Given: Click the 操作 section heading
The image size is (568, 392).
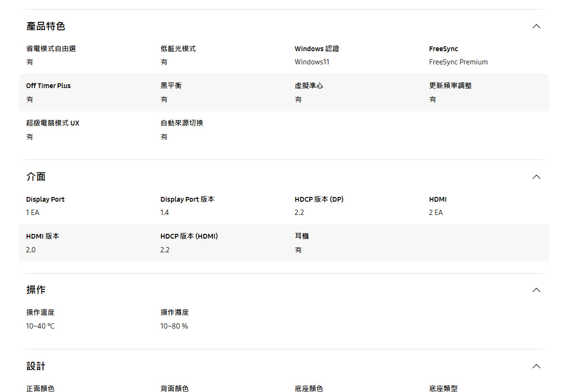Looking at the screenshot, I should click(36, 290).
